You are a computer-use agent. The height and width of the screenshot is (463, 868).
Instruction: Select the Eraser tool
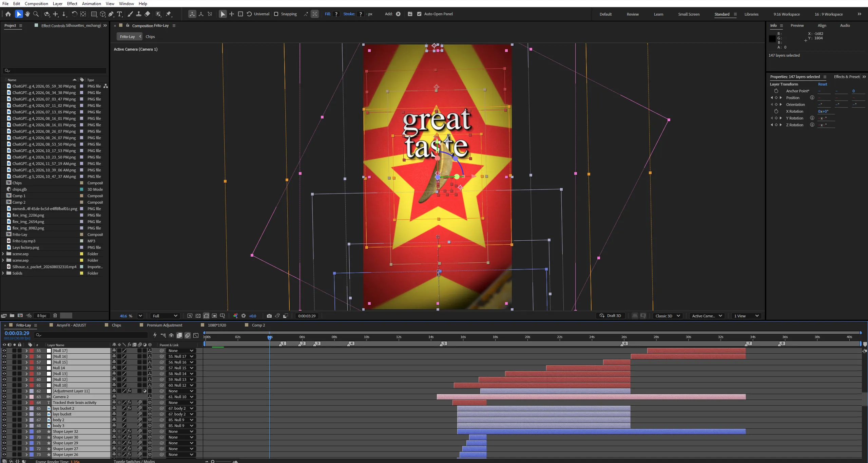tap(147, 14)
